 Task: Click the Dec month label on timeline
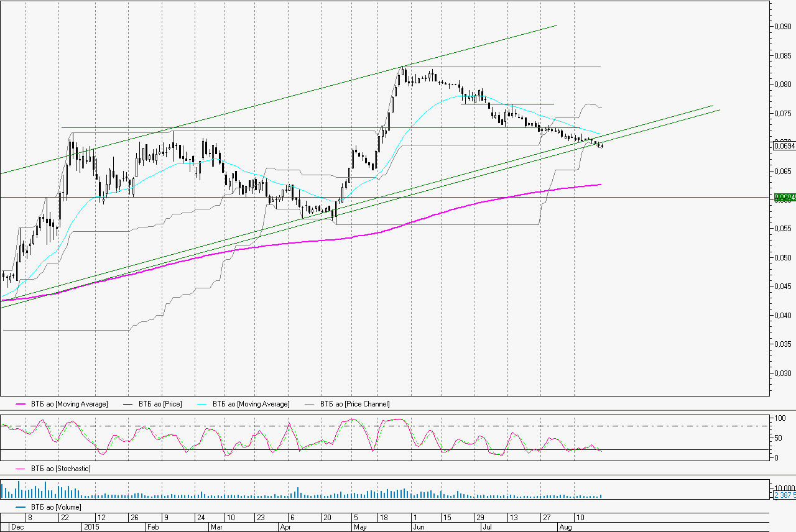[17, 526]
